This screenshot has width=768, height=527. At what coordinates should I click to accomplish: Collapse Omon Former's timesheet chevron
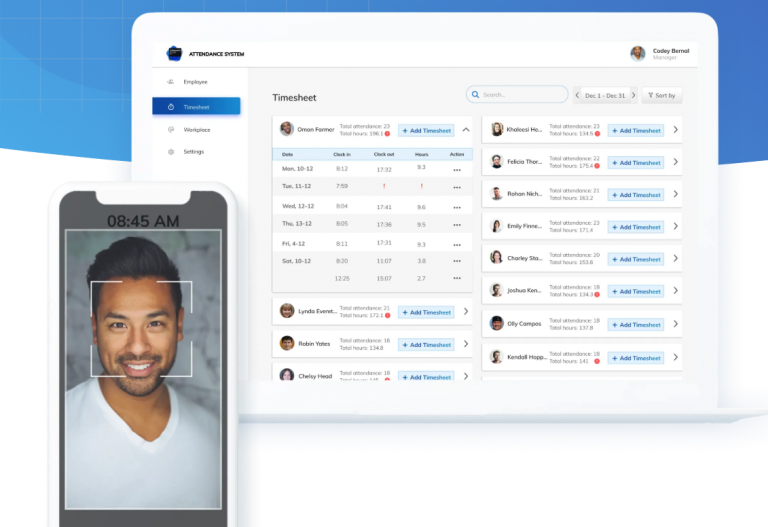pos(466,130)
